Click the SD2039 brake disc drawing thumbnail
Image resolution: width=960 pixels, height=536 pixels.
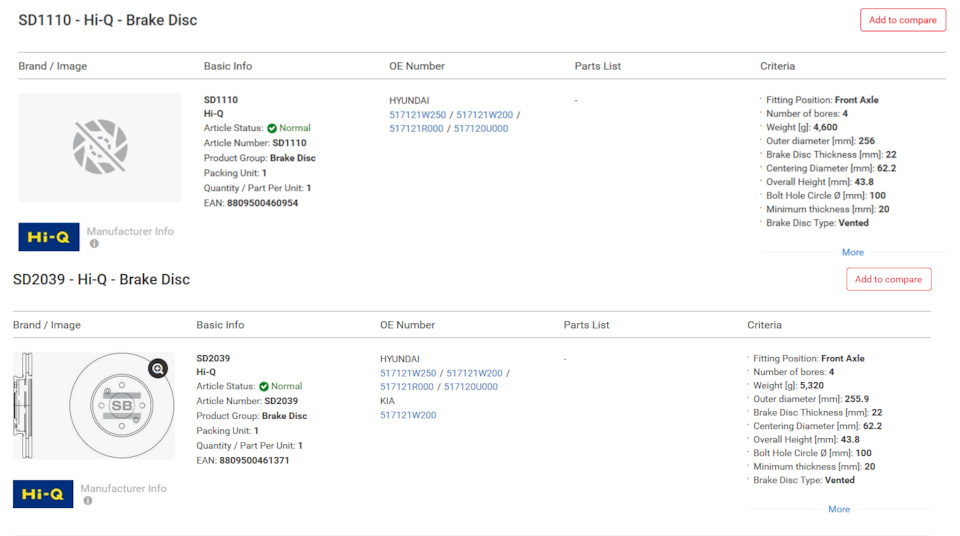93,405
